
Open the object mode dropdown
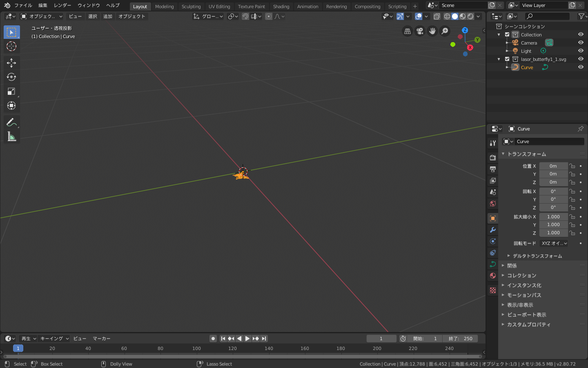click(42, 16)
